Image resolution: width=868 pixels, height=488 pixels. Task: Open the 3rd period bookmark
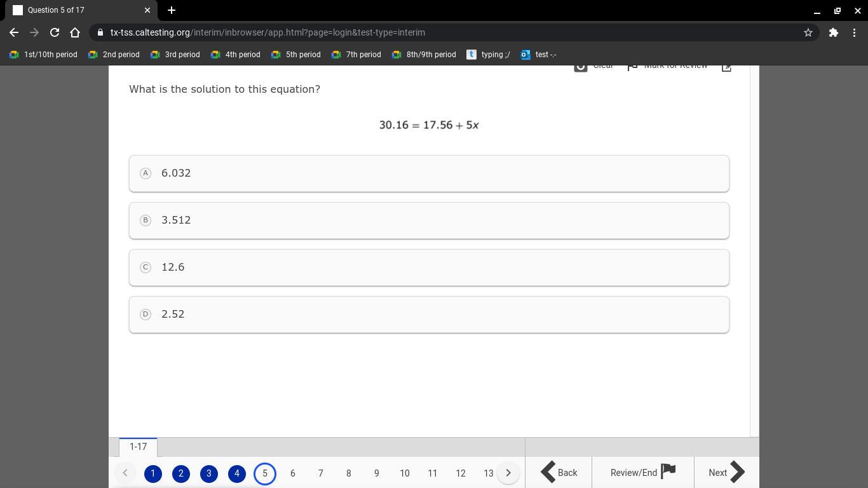175,55
